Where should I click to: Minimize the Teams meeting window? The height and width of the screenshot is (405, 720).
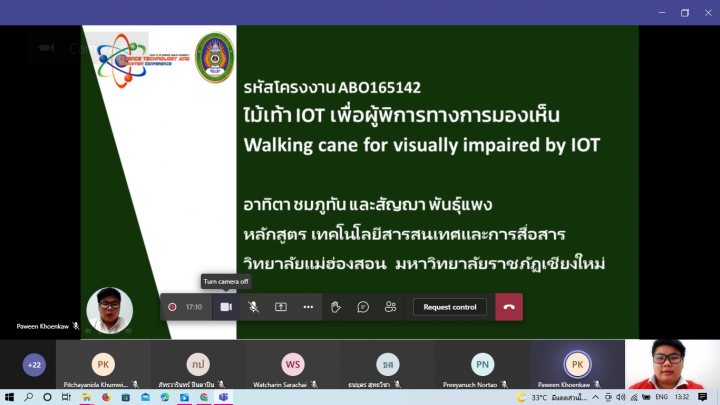click(662, 12)
